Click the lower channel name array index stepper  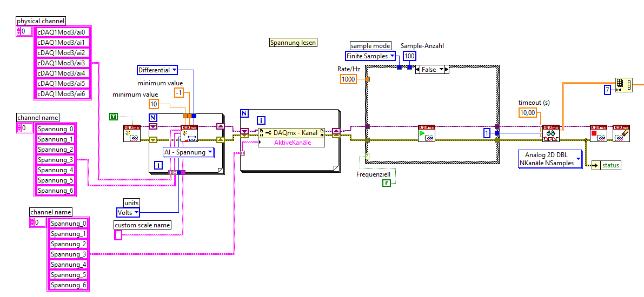[x=32, y=222]
